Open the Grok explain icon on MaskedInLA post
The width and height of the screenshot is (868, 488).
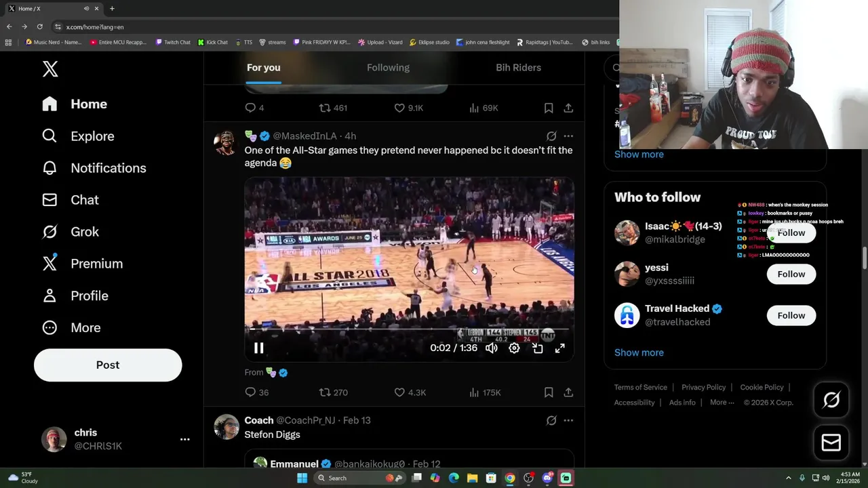[551, 136]
